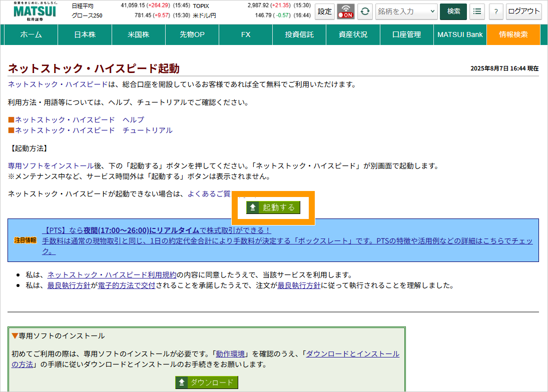Open the first 最良執行方針 link

(69, 285)
